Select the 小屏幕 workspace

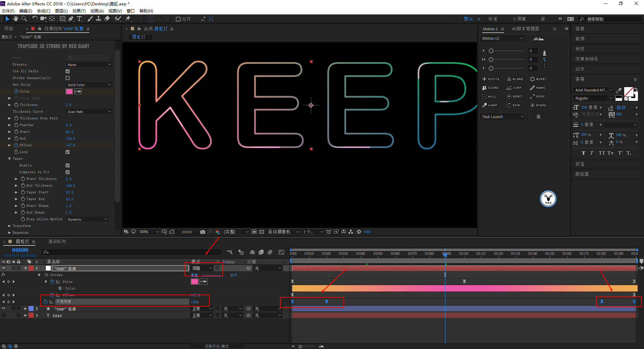519,19
